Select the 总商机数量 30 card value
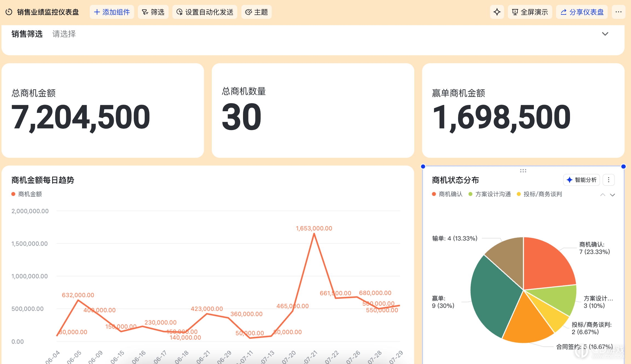This screenshot has height=364, width=631. [x=242, y=117]
